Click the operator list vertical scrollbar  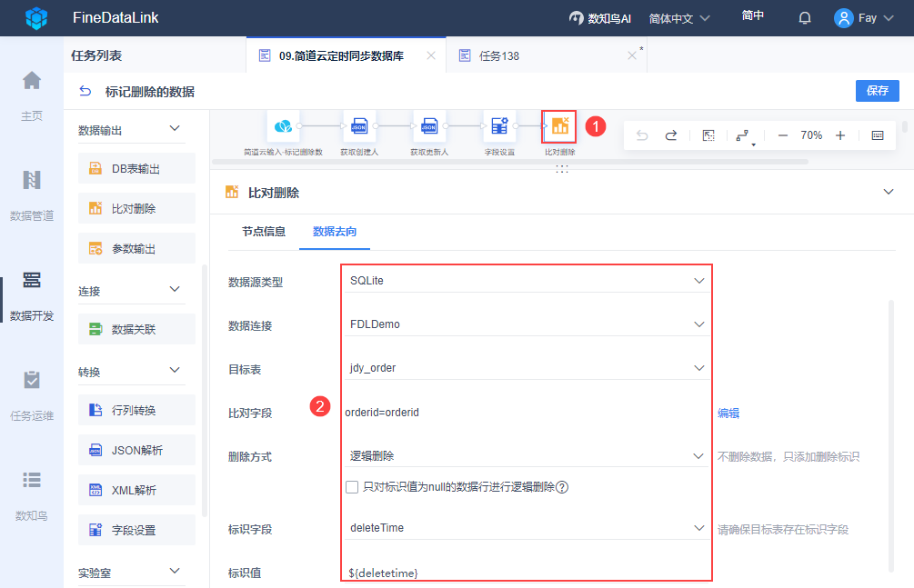pyautogui.click(x=204, y=391)
